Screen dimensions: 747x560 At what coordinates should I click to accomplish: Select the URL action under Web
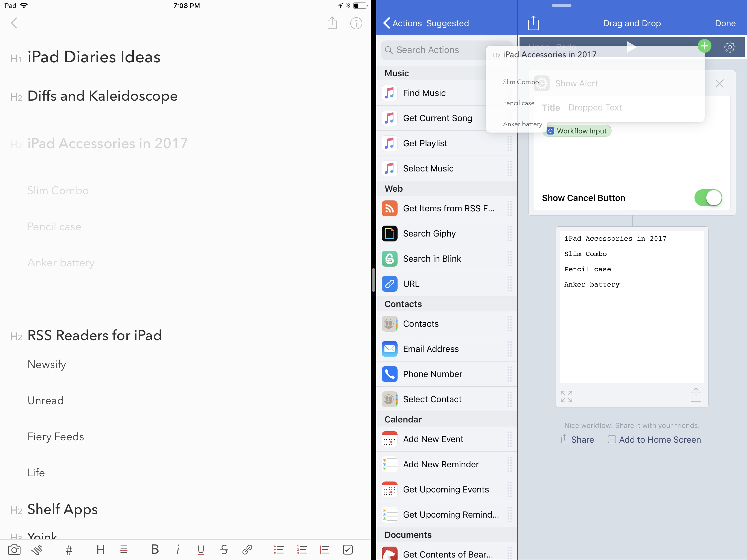(x=411, y=284)
